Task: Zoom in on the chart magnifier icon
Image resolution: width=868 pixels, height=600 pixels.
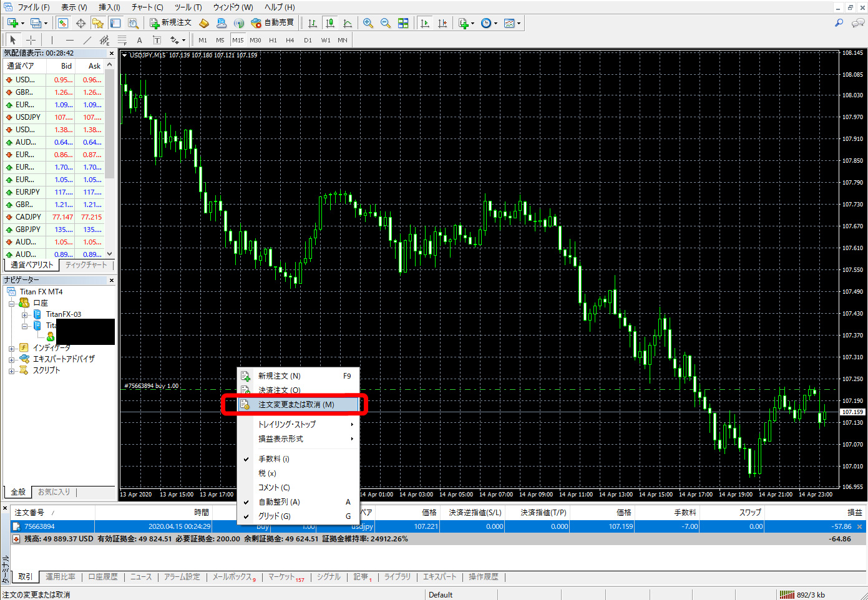Action: [368, 23]
